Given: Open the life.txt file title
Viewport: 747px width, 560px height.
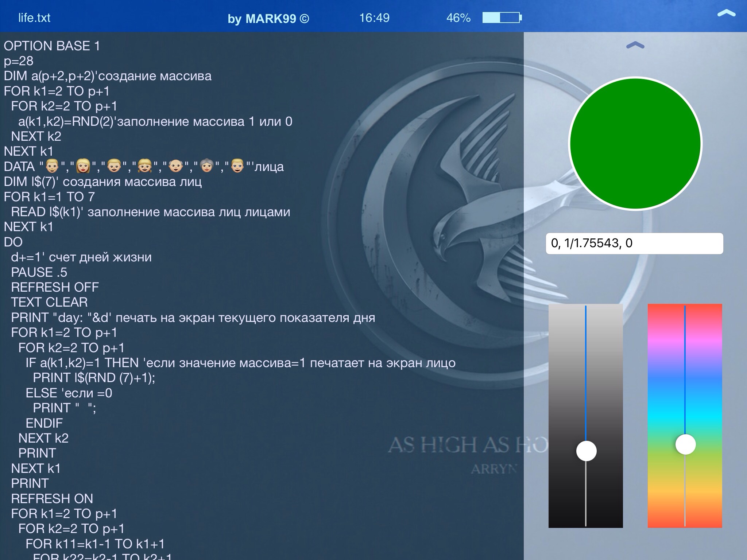Looking at the screenshot, I should [x=34, y=17].
